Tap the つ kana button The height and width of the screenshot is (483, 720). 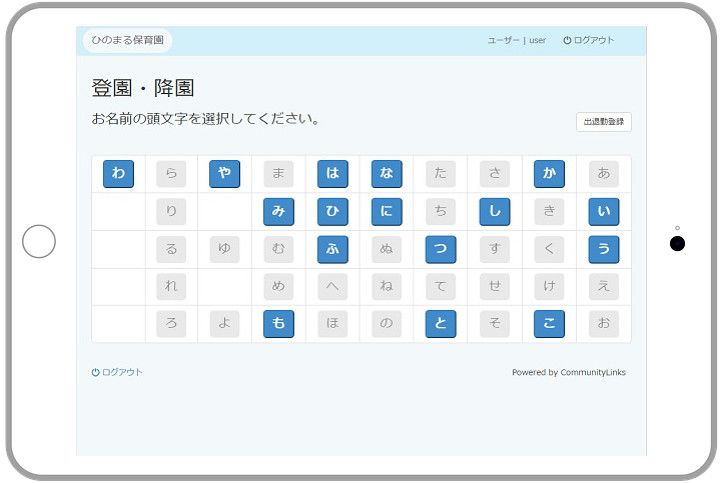point(441,249)
